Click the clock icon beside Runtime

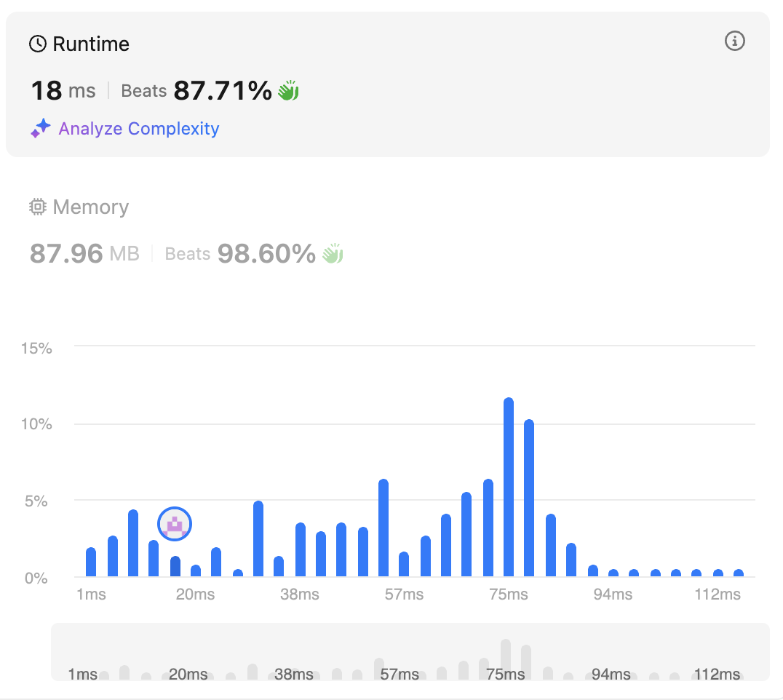pos(38,44)
